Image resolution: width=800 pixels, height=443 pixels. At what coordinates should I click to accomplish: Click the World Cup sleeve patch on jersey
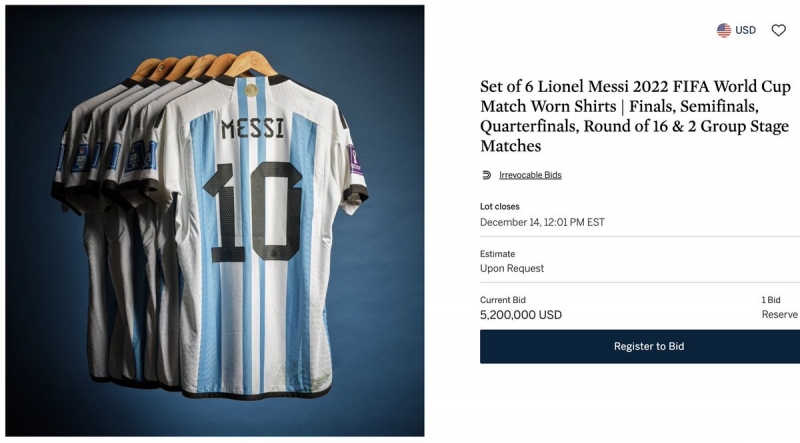click(x=352, y=158)
